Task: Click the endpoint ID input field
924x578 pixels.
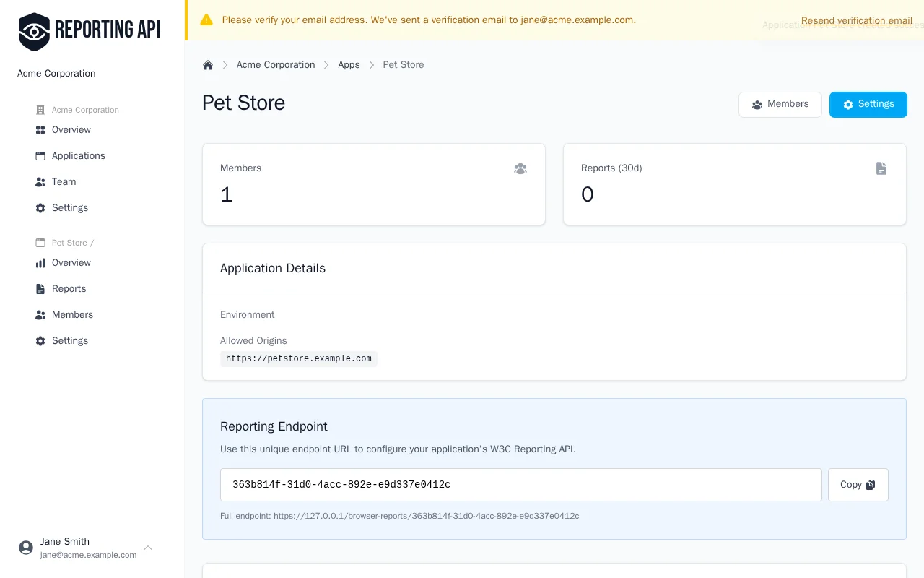Action: click(521, 485)
